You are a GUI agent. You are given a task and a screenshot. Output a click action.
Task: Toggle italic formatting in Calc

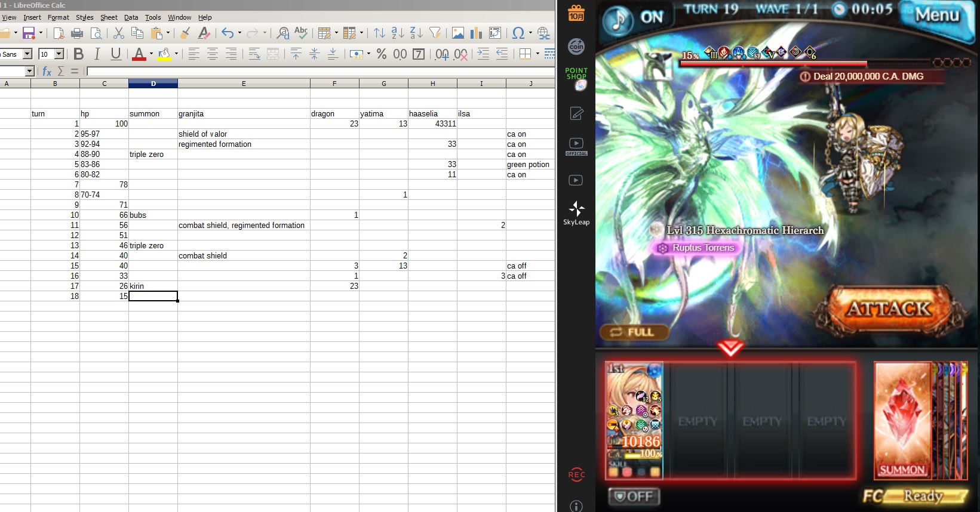pos(97,54)
